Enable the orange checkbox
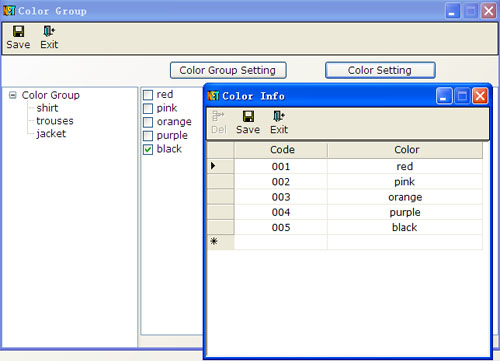The image size is (500, 361). coord(148,122)
